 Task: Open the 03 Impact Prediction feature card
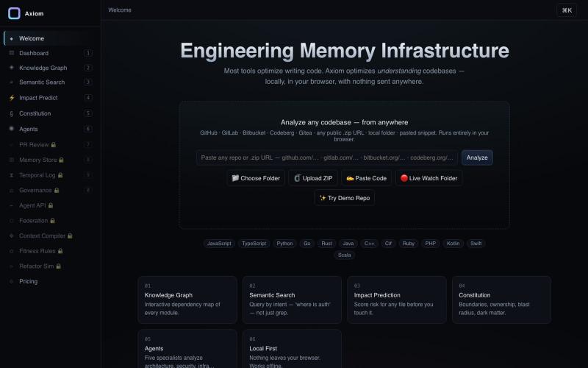pyautogui.click(x=397, y=300)
